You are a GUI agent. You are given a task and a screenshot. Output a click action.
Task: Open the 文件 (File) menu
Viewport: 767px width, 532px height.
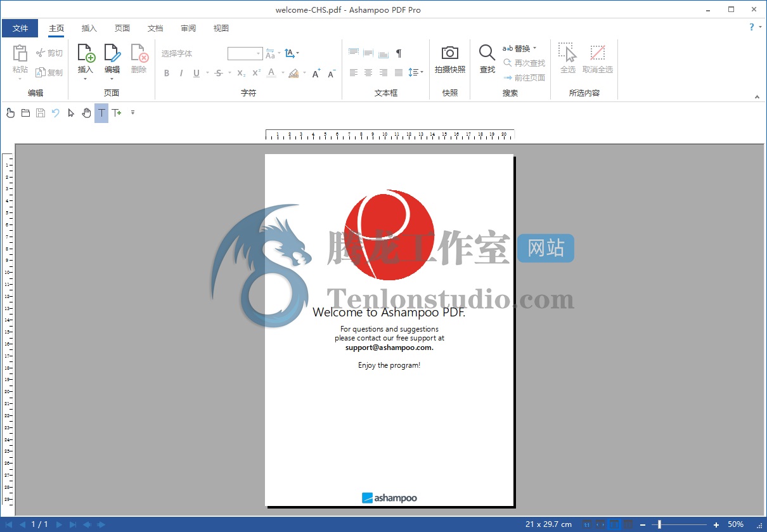(20, 28)
